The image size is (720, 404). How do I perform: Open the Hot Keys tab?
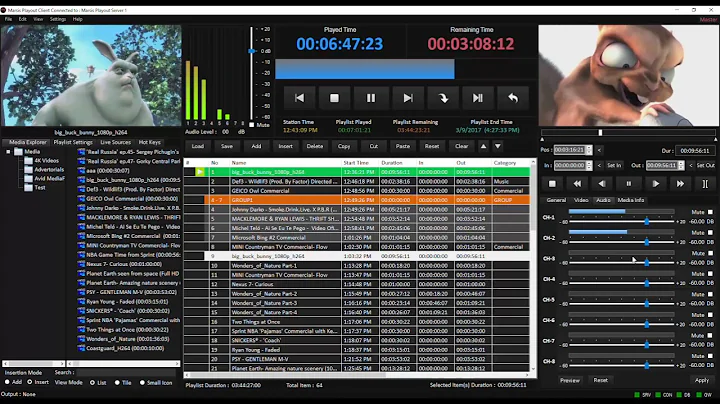pyautogui.click(x=150, y=142)
